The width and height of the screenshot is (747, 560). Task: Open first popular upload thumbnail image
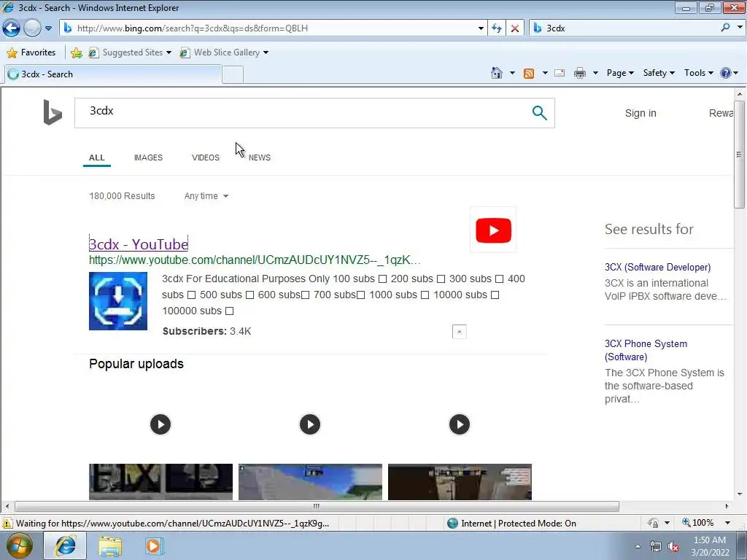click(x=160, y=482)
